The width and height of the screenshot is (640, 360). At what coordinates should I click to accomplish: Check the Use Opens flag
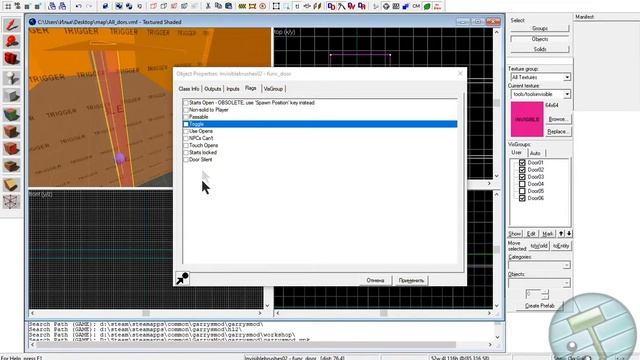click(x=186, y=131)
